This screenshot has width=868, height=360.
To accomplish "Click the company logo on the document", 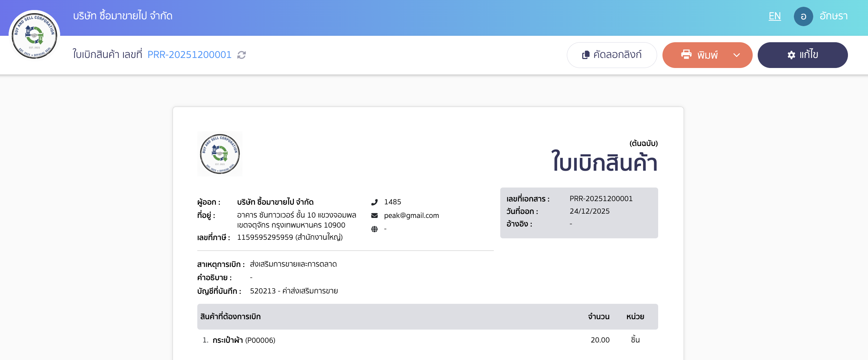I will pos(220,154).
